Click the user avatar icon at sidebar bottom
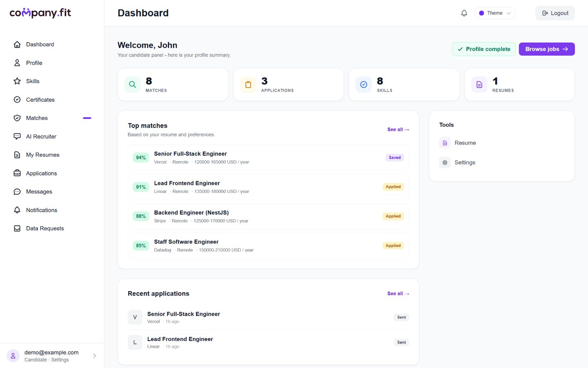The width and height of the screenshot is (588, 368). [13, 356]
